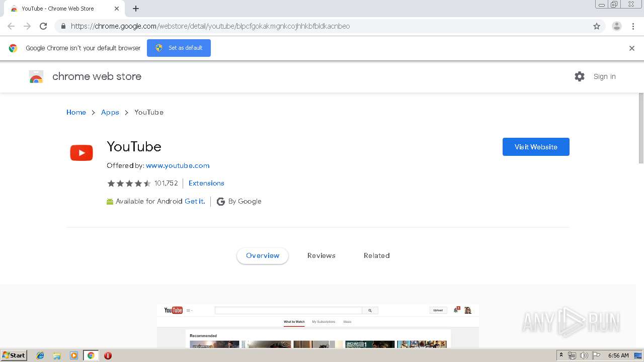Click Set as default button

pos(179,48)
